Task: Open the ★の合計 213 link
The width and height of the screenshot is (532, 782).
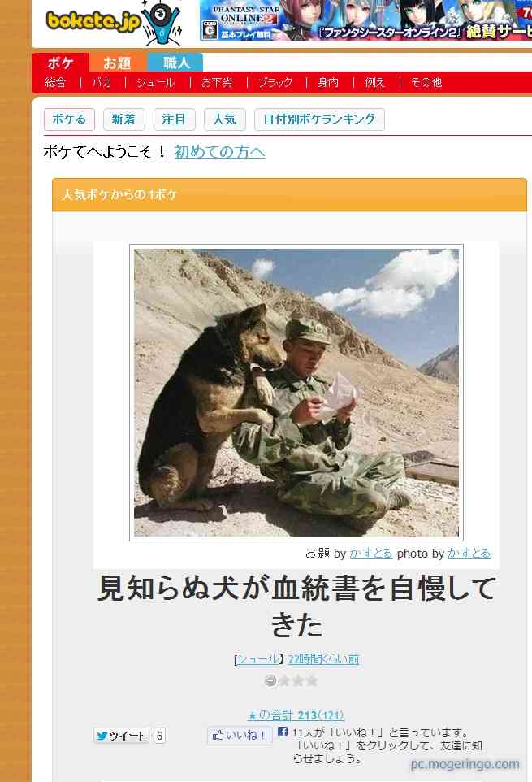Action: pyautogui.click(x=296, y=715)
